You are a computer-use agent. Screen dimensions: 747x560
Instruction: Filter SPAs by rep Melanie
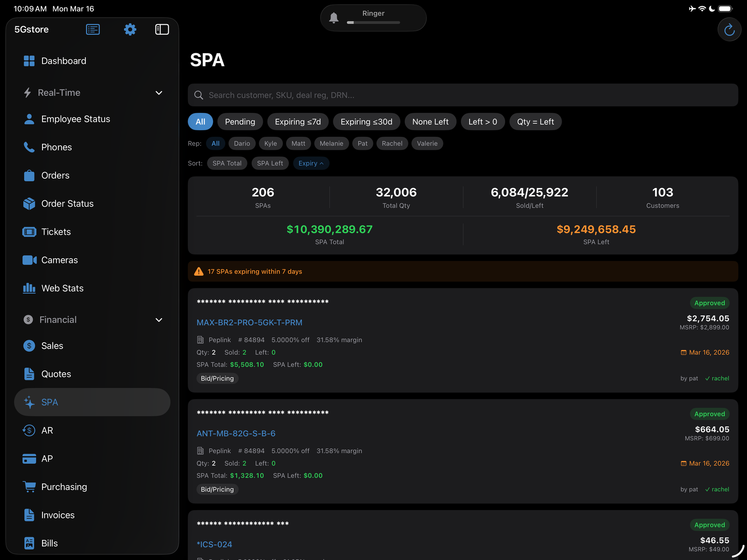331,143
